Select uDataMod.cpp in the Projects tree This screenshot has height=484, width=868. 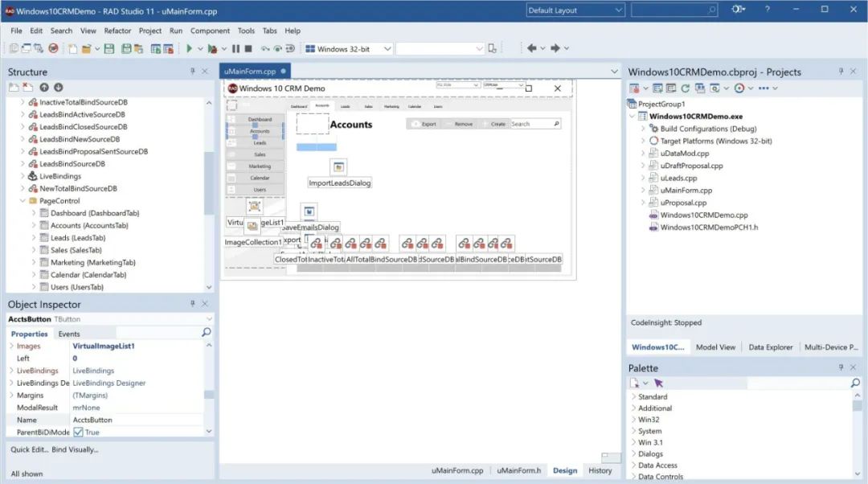[684, 154]
